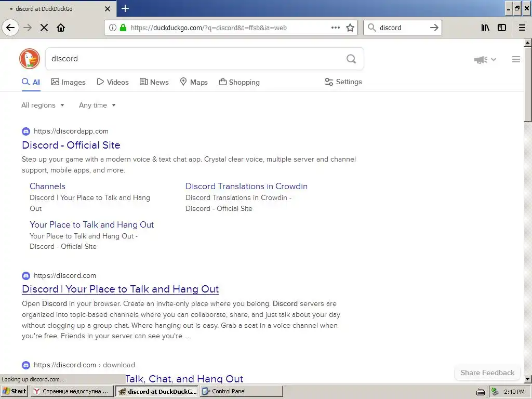Click the scrollbar down arrow
Image resolution: width=532 pixels, height=399 pixels.
(528, 379)
